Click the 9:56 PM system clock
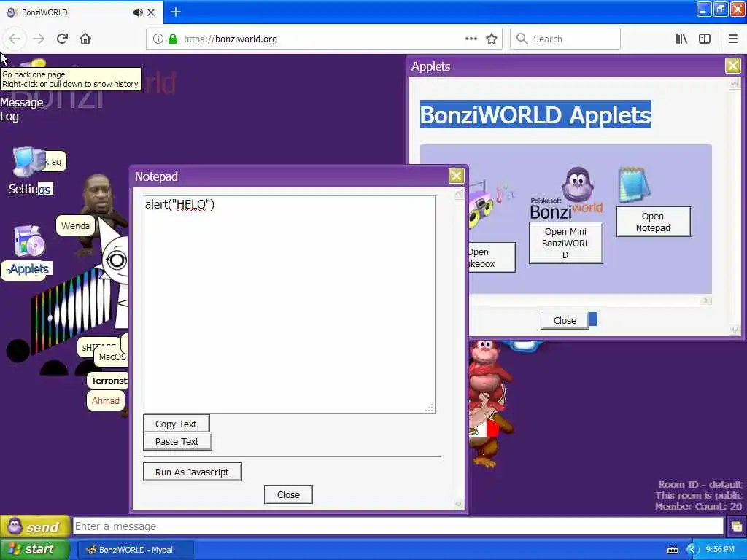747x560 pixels. pos(720,549)
